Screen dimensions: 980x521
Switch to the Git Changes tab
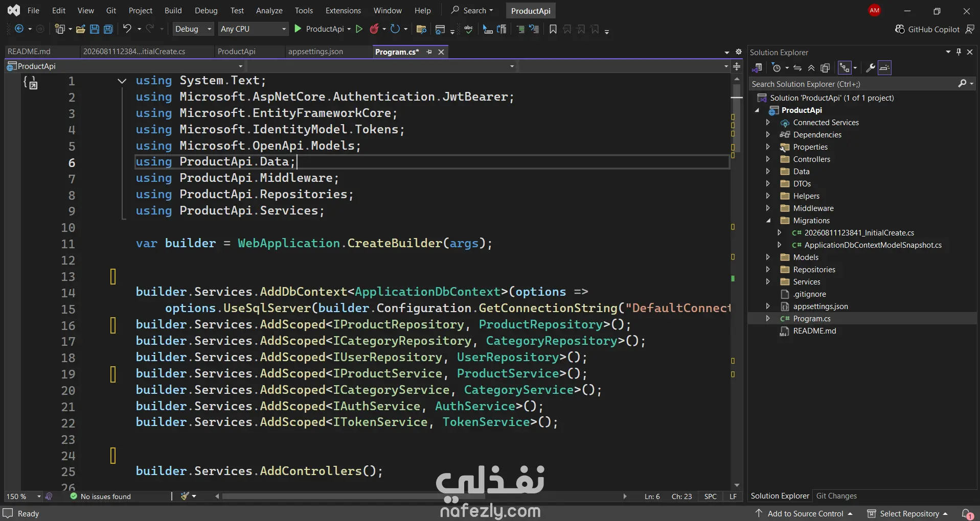pos(836,496)
